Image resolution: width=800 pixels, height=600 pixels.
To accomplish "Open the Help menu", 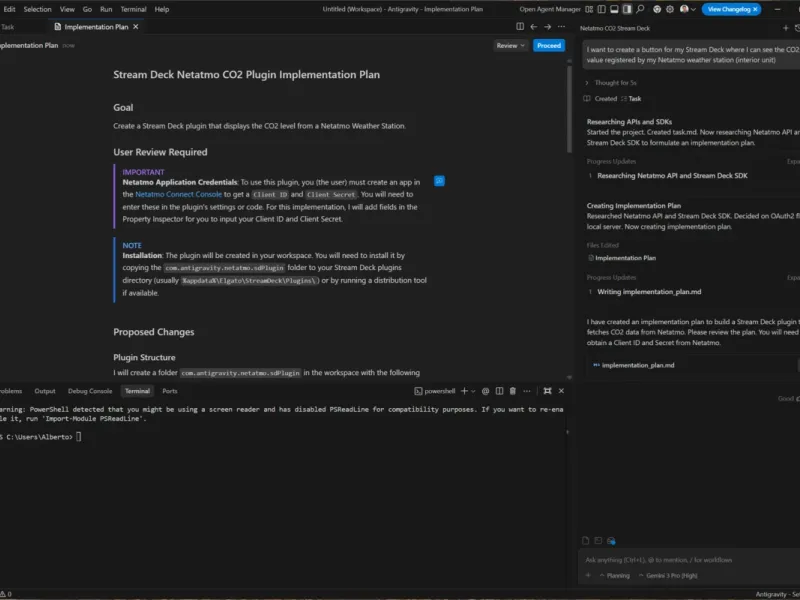I will 162,9.
